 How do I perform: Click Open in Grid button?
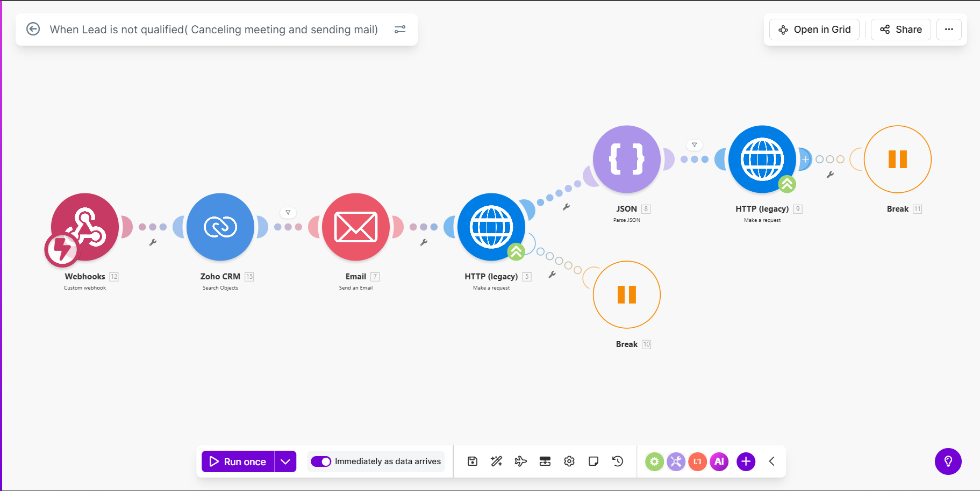(814, 30)
